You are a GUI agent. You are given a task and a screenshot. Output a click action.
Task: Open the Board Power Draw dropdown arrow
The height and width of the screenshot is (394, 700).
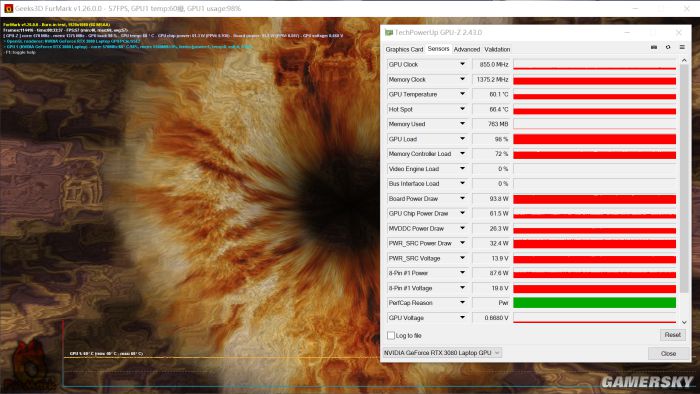(462, 199)
